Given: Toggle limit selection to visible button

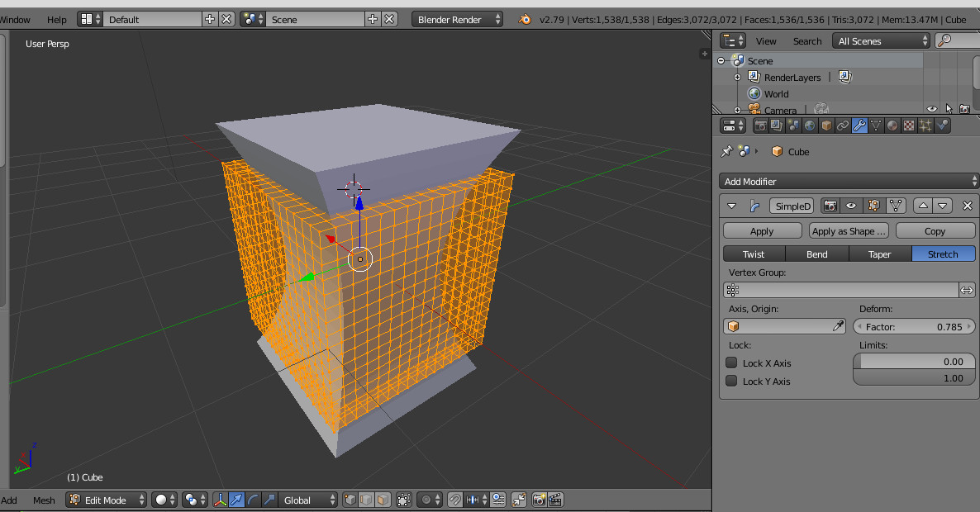Looking at the screenshot, I should 404,500.
